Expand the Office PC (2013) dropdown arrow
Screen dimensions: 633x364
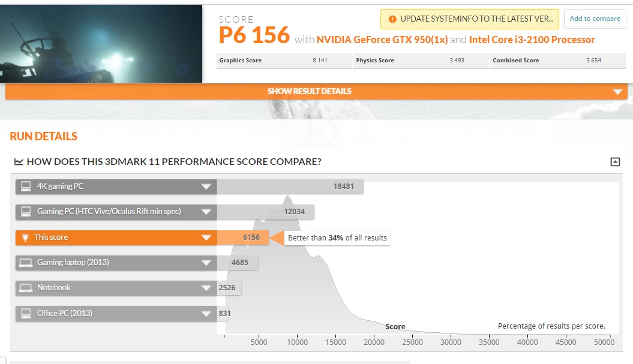pos(206,314)
